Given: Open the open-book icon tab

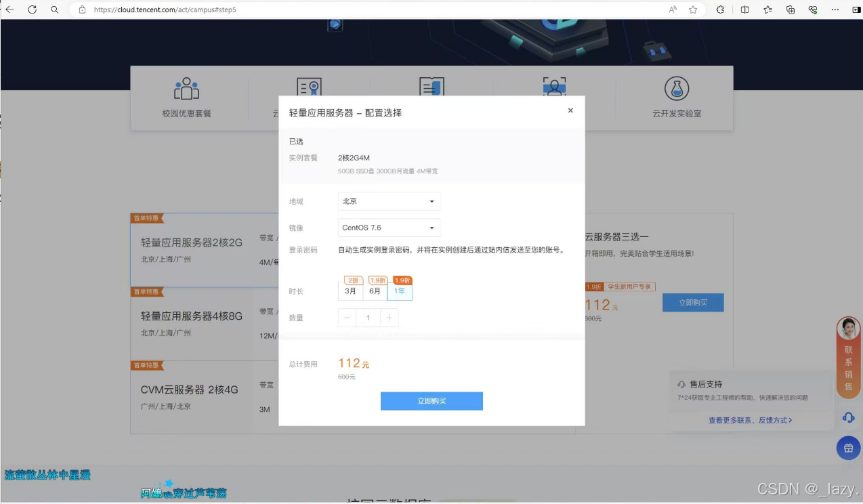Looking at the screenshot, I should point(432,87).
